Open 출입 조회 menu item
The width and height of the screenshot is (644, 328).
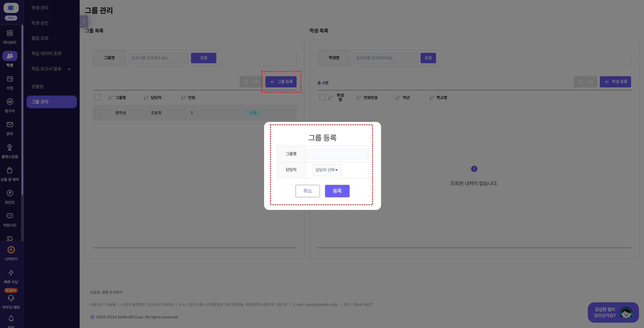coord(40,38)
